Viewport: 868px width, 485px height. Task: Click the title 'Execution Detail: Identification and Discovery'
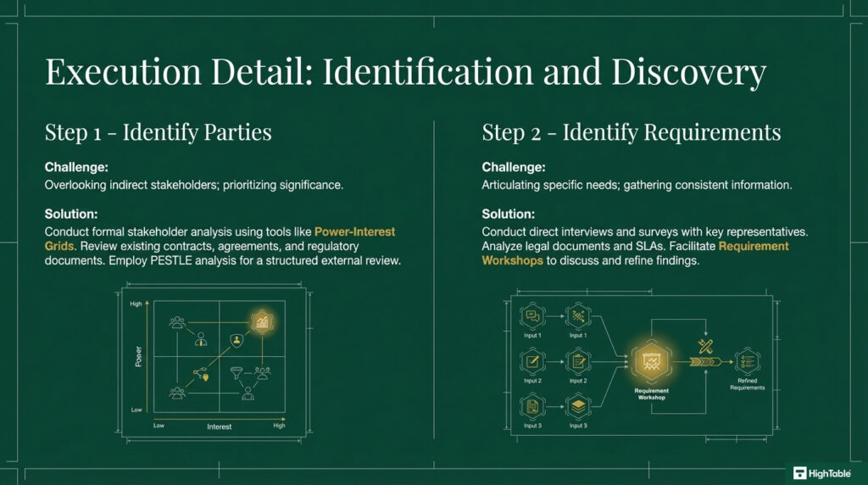pos(405,71)
